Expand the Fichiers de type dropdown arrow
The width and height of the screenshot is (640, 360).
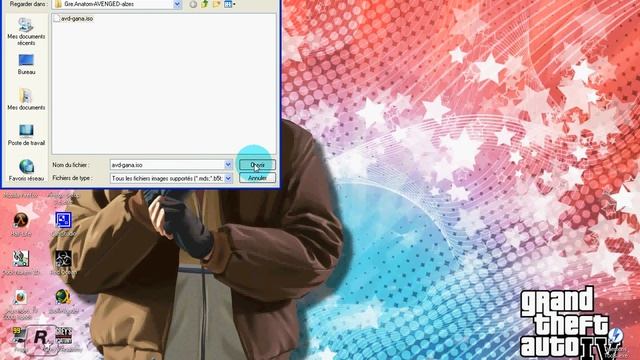pyautogui.click(x=228, y=178)
